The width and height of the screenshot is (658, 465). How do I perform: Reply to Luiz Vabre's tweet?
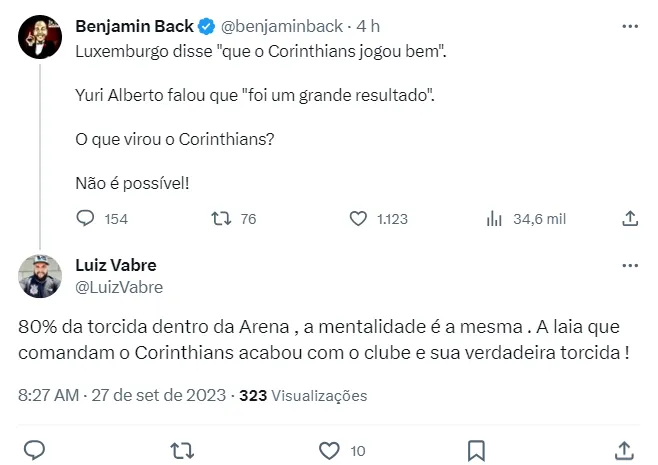(34, 448)
